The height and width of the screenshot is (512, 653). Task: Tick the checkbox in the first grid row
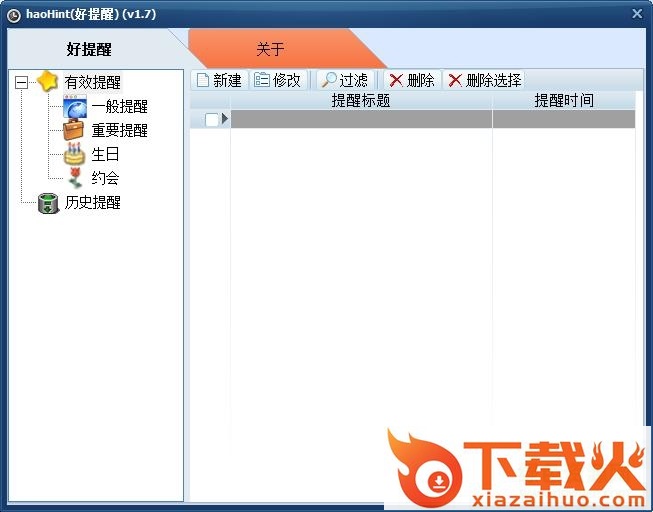[x=212, y=120]
